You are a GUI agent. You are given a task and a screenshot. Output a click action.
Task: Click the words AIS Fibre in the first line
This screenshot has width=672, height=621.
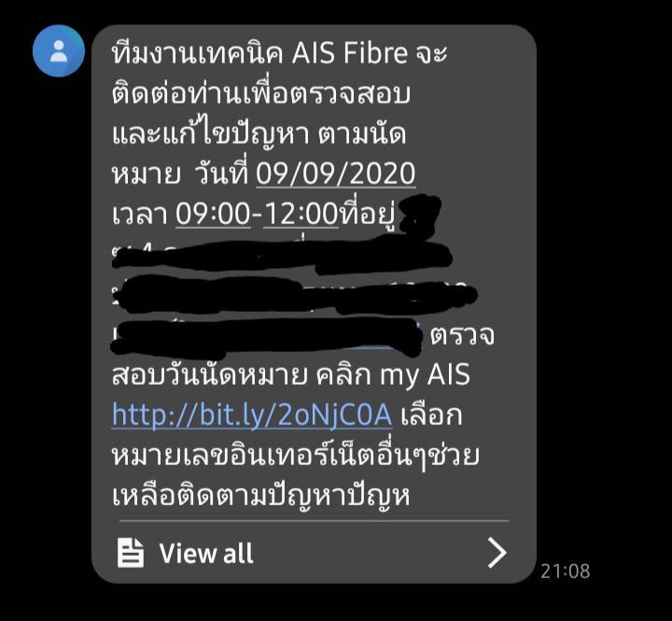click(x=350, y=53)
